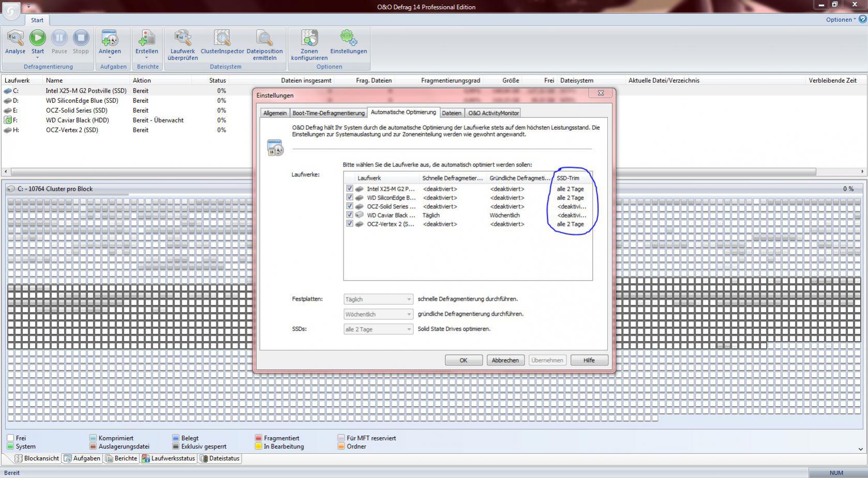Click the Pause icon in ribbon

coord(59,38)
